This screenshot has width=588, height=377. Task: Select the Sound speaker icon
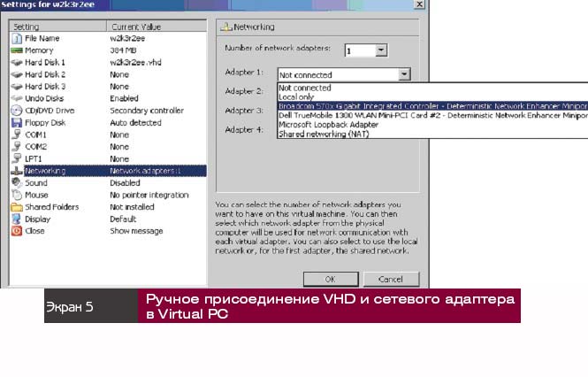pyautogui.click(x=17, y=182)
